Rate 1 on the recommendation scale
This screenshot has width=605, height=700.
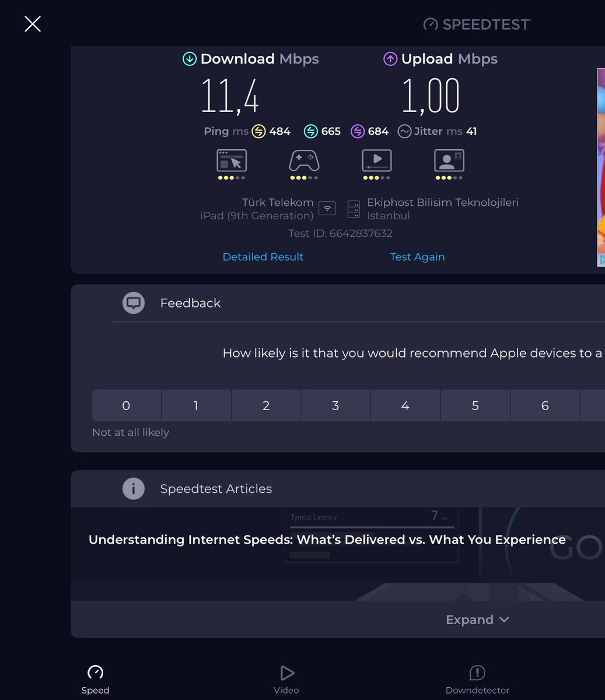click(196, 405)
